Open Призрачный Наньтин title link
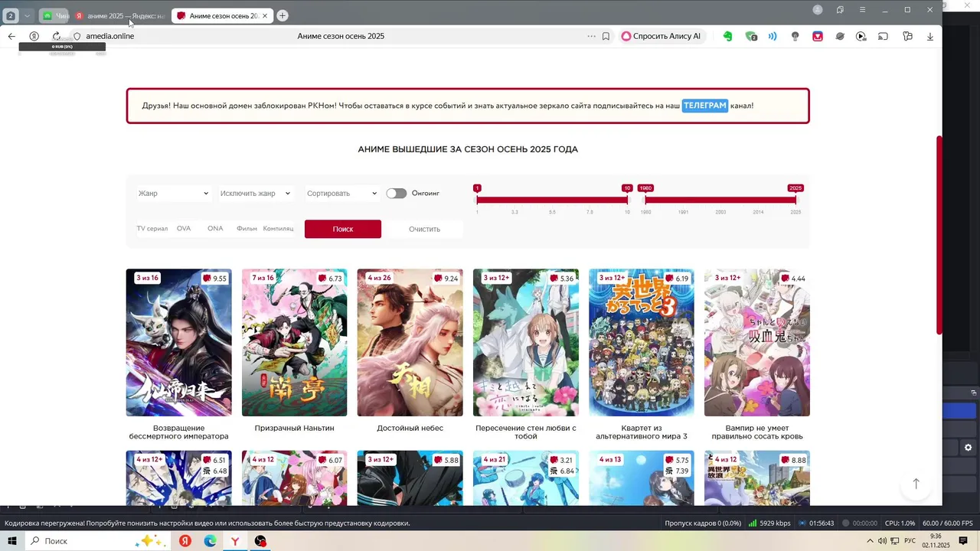This screenshot has height=551, width=980. (x=294, y=429)
